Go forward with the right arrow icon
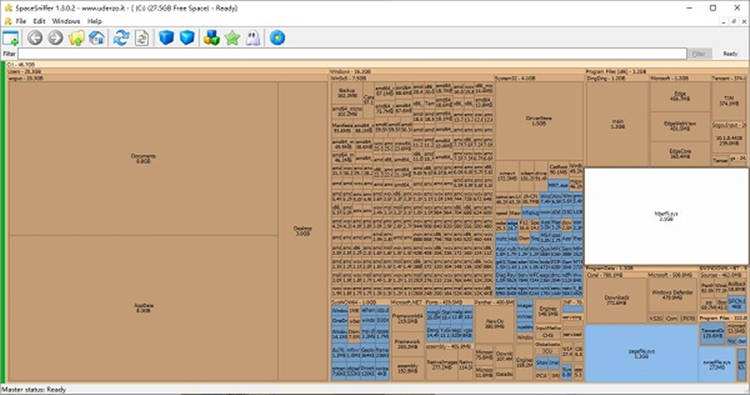 55,38
